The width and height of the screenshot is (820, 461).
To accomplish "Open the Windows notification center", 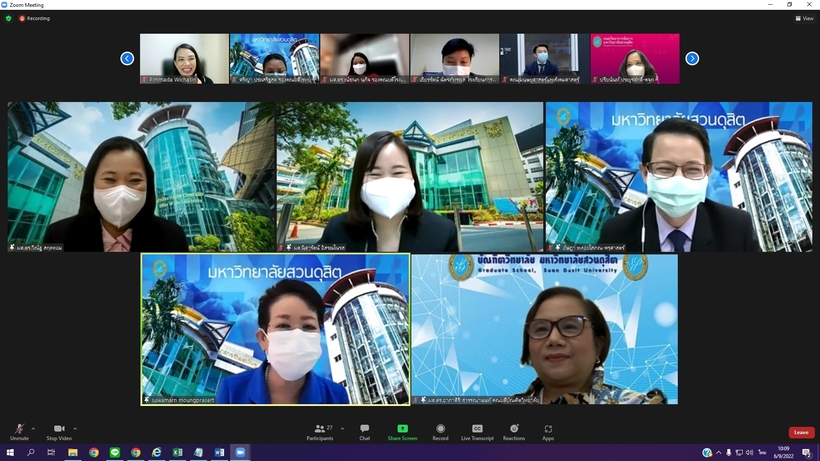I will pyautogui.click(x=807, y=453).
